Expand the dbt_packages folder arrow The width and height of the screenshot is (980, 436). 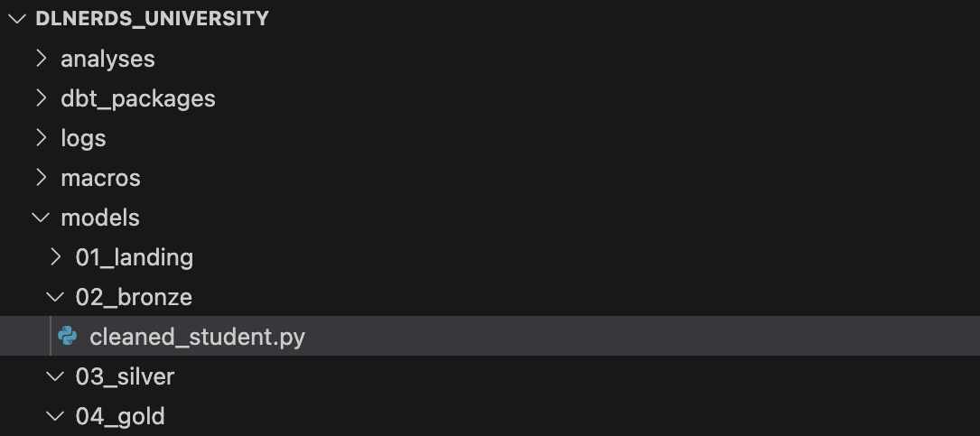(42, 98)
